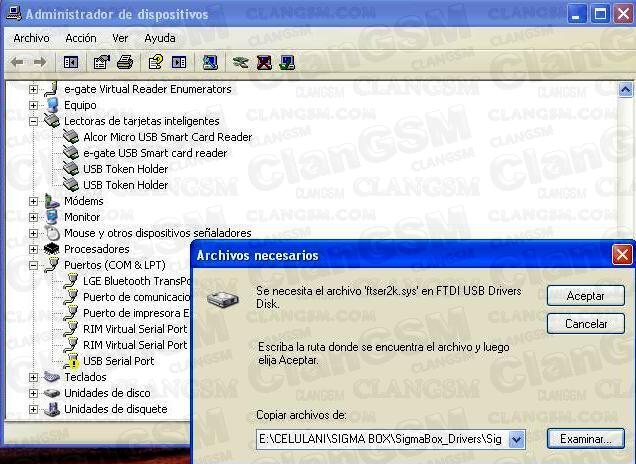Click the action pane toolbar icon
Screen dimensions: 636x464
(179, 62)
